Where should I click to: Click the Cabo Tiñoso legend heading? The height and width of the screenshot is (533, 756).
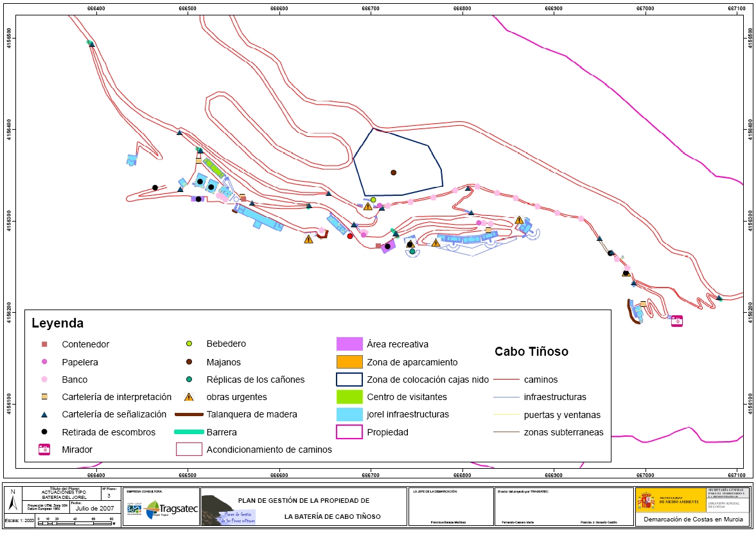tap(531, 352)
